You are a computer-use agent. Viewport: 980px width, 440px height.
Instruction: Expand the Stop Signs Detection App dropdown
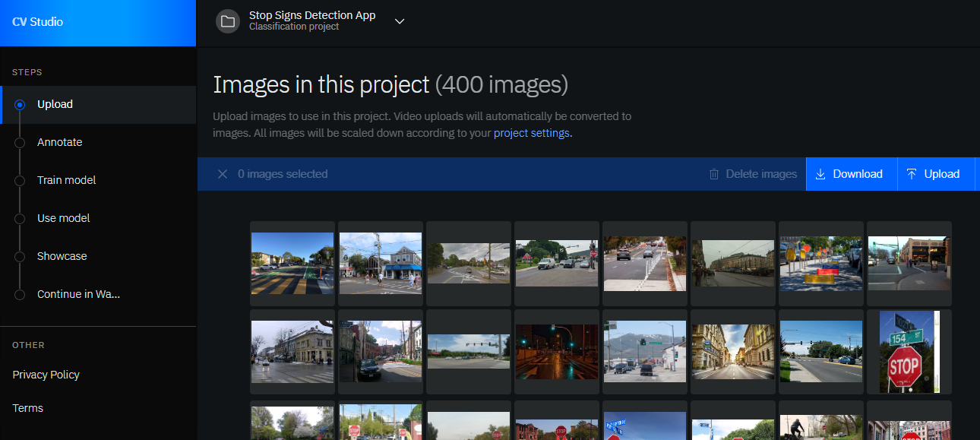tap(400, 21)
